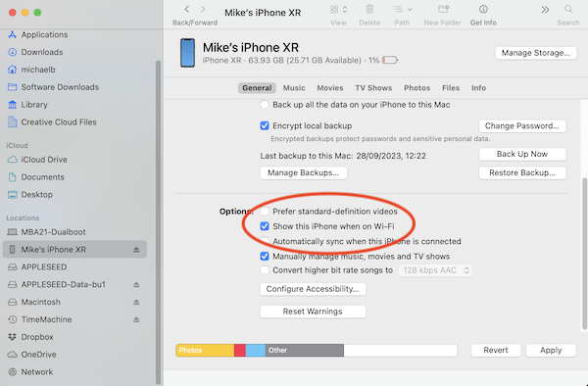Click Manage Backups button

pyautogui.click(x=304, y=172)
